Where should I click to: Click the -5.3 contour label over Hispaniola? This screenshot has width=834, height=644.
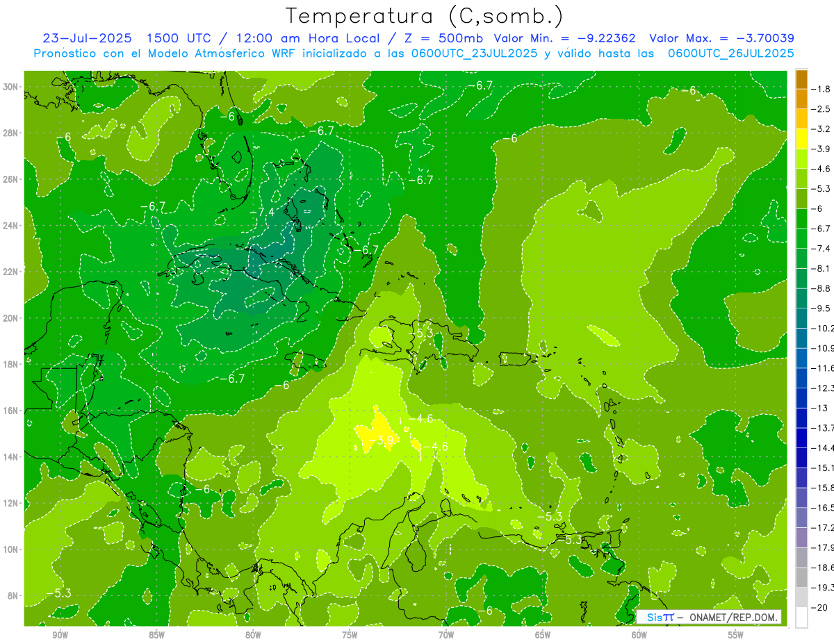pos(421,333)
